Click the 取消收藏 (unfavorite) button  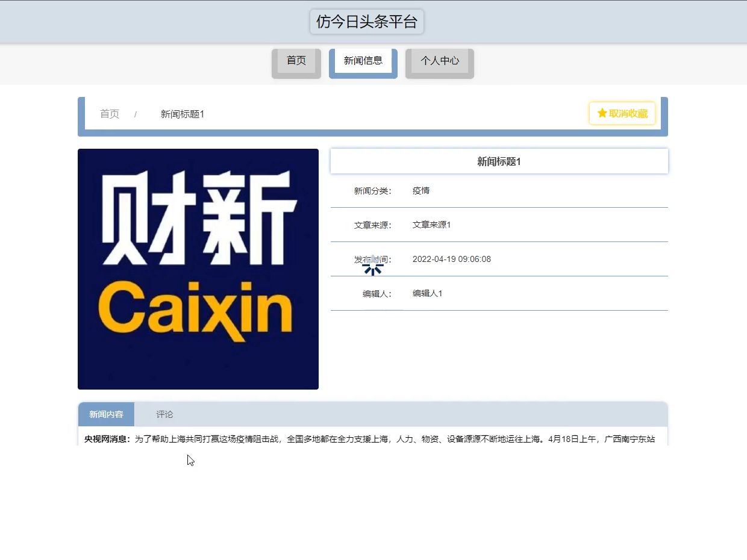(x=622, y=113)
